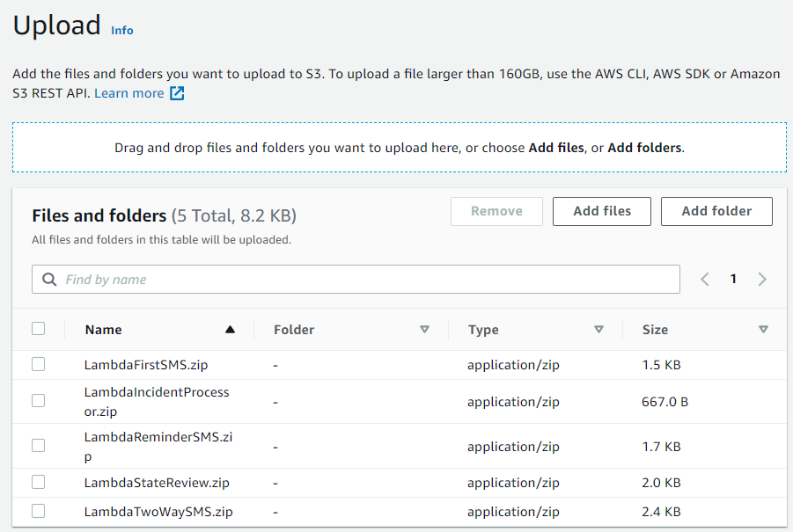Go to next page arrow
The image size is (793, 532).
coord(762,280)
